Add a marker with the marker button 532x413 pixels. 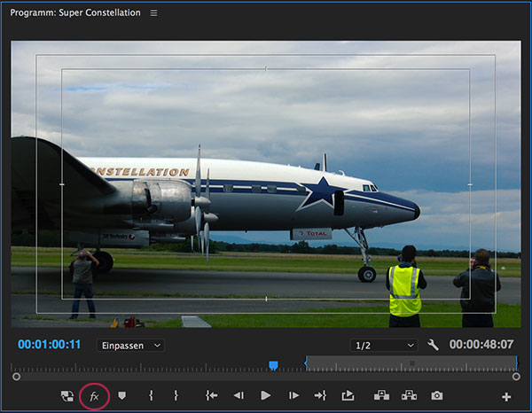121,395
